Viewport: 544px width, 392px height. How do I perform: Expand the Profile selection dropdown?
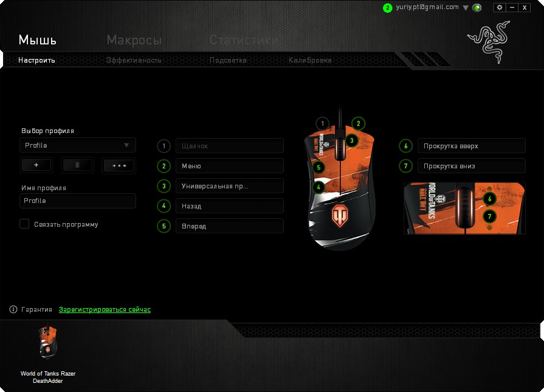(x=78, y=145)
